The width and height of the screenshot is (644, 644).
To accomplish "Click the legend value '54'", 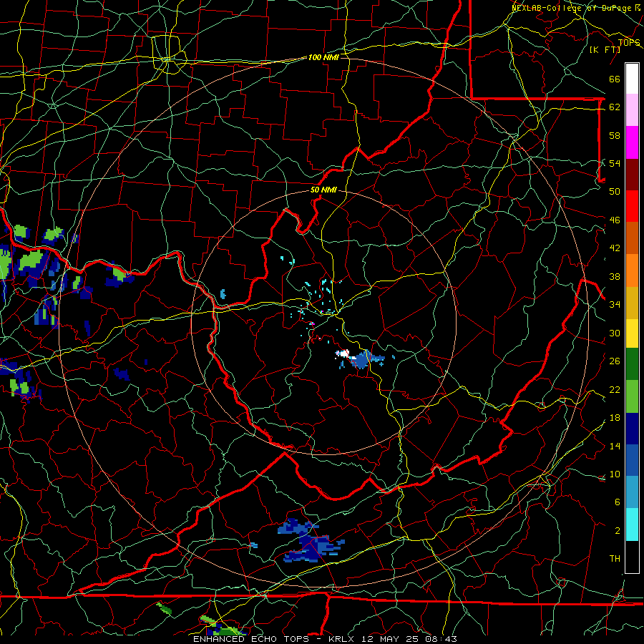I will 615,163.
